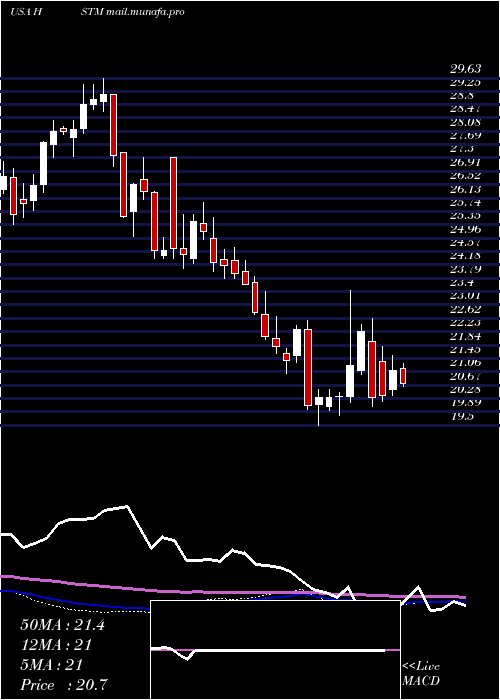The height and width of the screenshot is (700, 500).
Task: Click inside the MACD inset panel
Action: pos(275,650)
